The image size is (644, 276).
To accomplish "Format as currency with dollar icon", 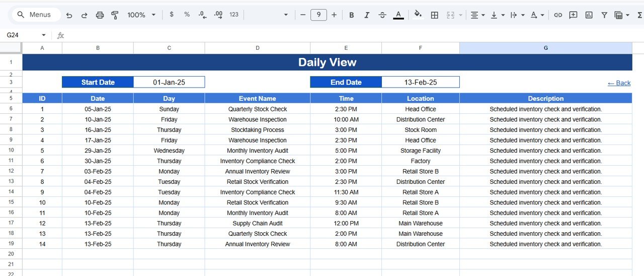I will pyautogui.click(x=172, y=15).
